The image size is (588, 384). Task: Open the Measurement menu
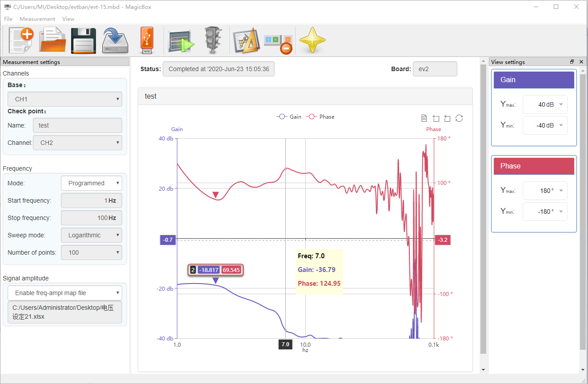click(37, 19)
